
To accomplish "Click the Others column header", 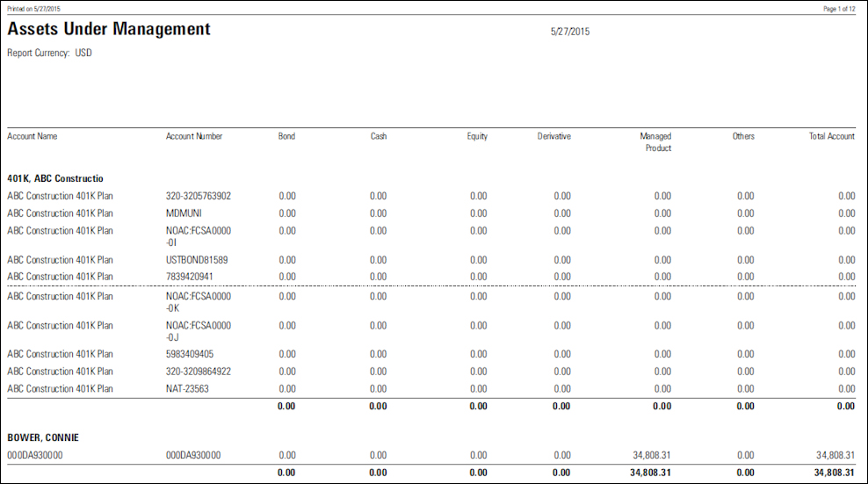I will (743, 136).
